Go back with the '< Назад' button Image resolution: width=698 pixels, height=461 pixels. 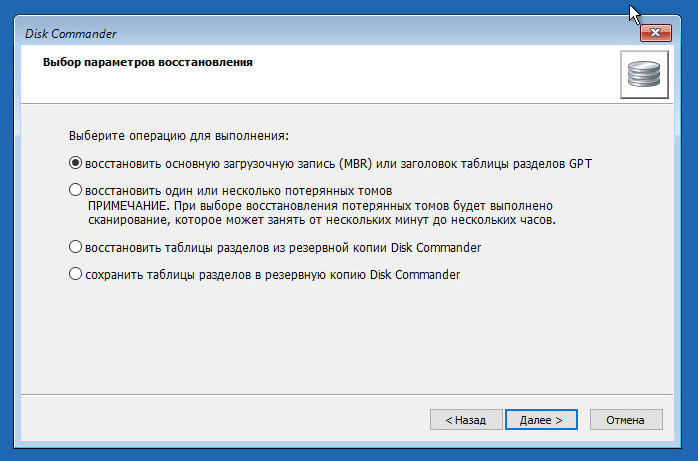(x=466, y=420)
